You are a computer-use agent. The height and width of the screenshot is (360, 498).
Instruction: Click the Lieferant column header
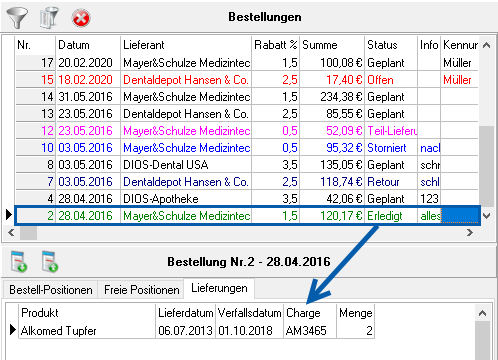pos(186,45)
